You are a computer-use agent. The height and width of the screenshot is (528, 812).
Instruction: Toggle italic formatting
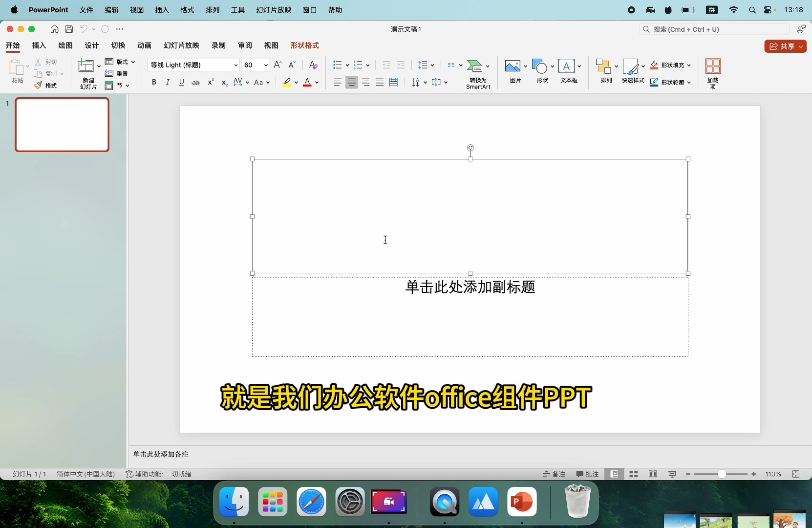[x=168, y=82]
